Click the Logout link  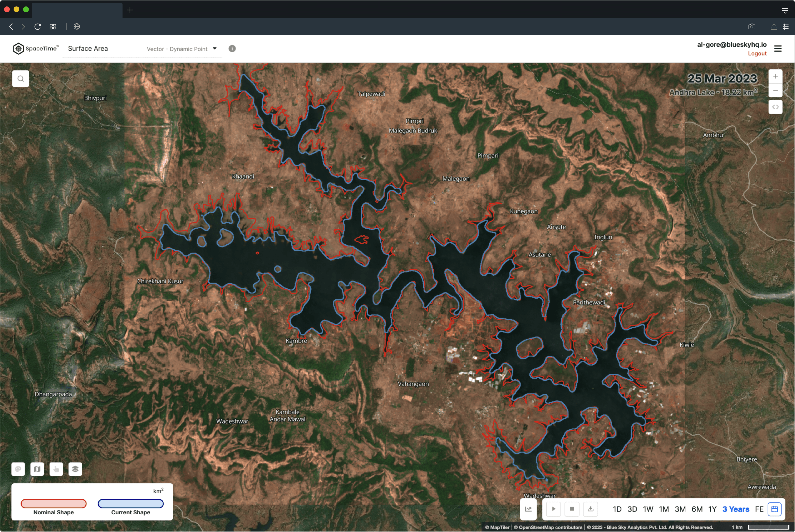point(757,54)
